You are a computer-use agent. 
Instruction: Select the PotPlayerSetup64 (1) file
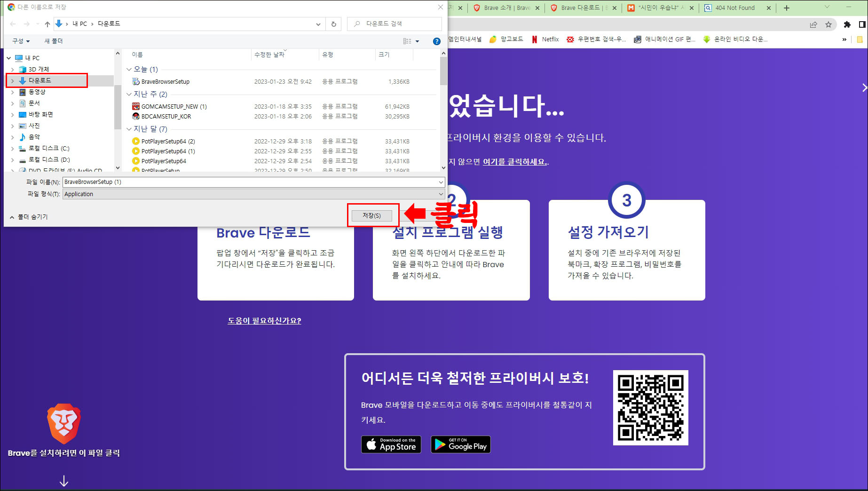click(168, 151)
